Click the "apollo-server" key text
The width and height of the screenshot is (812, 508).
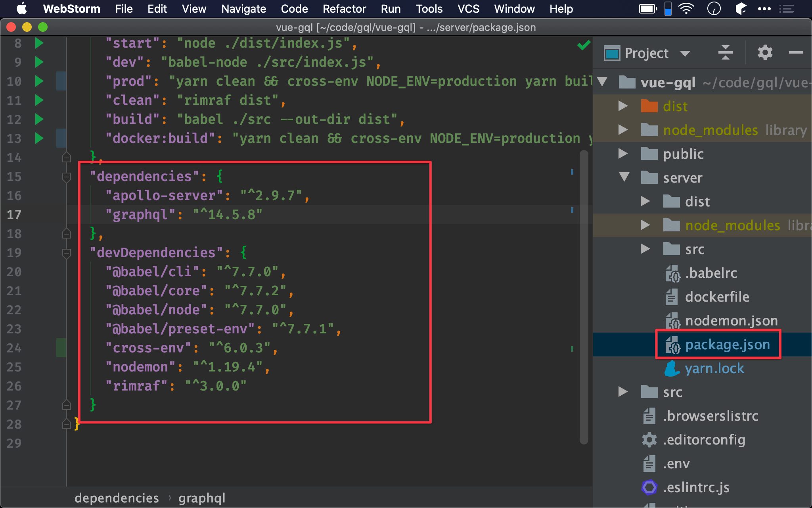tap(164, 195)
